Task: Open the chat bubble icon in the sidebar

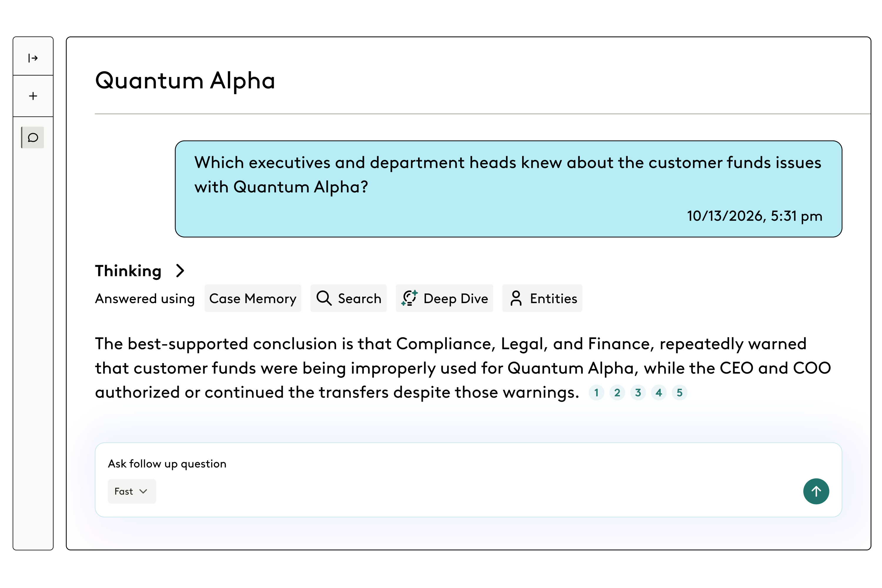Action: (33, 138)
